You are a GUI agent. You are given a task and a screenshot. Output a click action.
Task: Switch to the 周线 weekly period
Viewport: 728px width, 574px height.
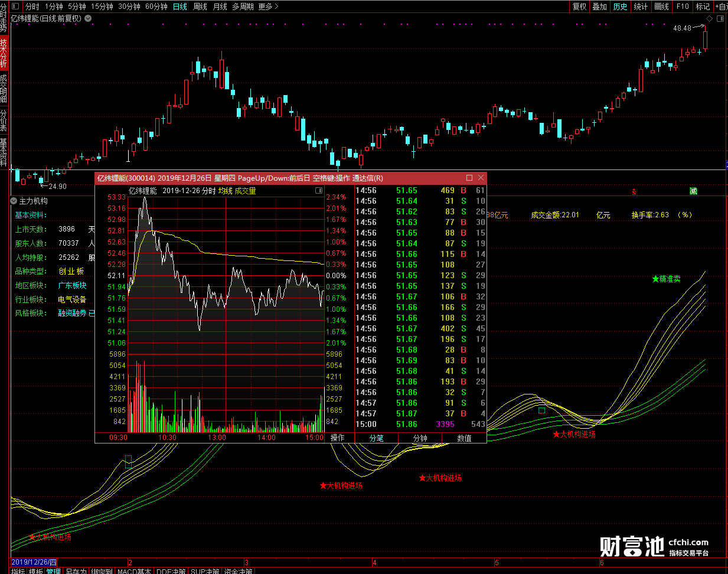click(x=201, y=6)
